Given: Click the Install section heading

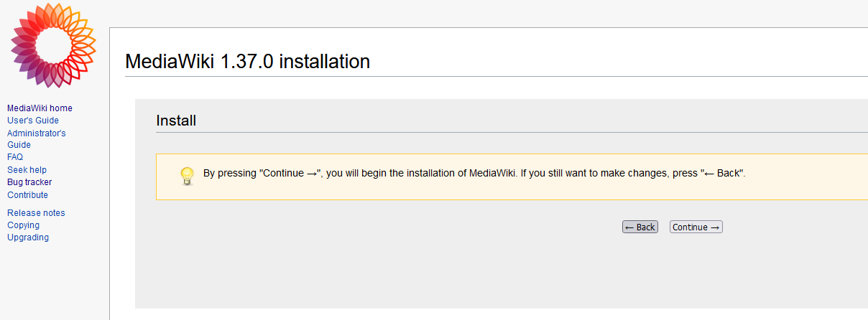Looking at the screenshot, I should (x=176, y=121).
